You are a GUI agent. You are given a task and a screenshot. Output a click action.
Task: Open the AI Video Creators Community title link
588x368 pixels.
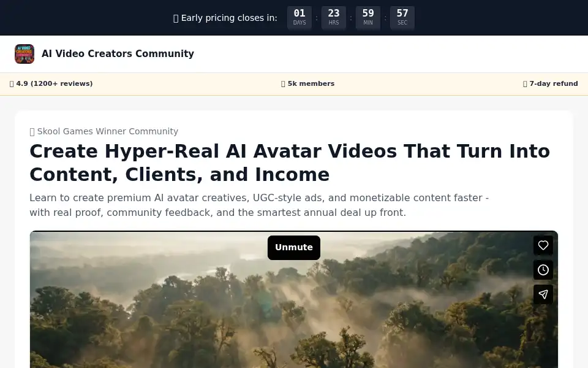click(118, 54)
